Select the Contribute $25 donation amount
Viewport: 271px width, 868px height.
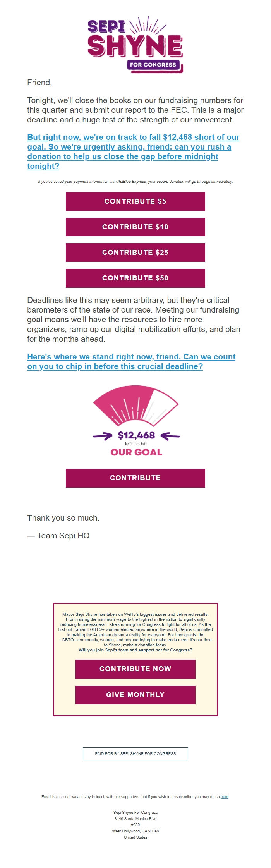pyautogui.click(x=135, y=252)
